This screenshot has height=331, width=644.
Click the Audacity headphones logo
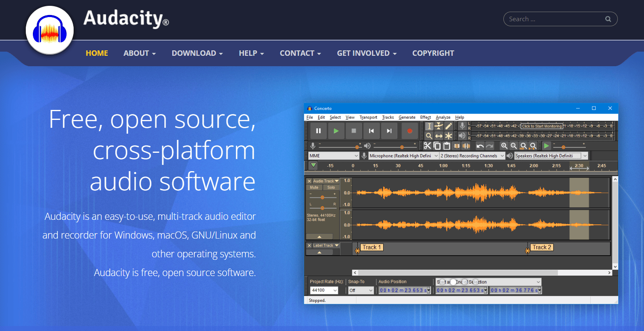click(50, 31)
